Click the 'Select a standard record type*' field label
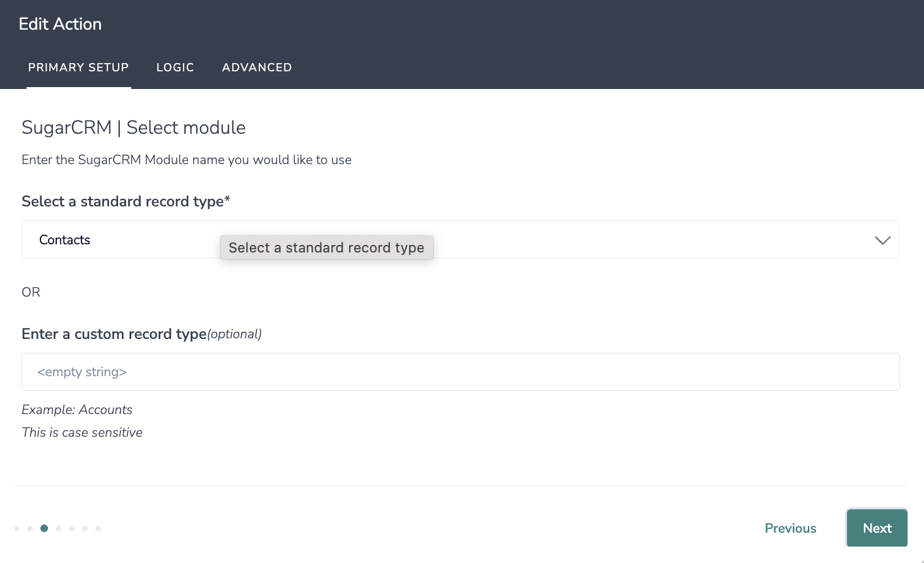924x563 pixels. pos(126,201)
